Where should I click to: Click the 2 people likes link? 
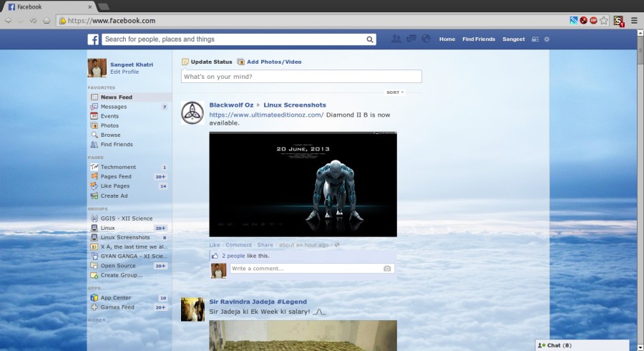[x=233, y=256]
